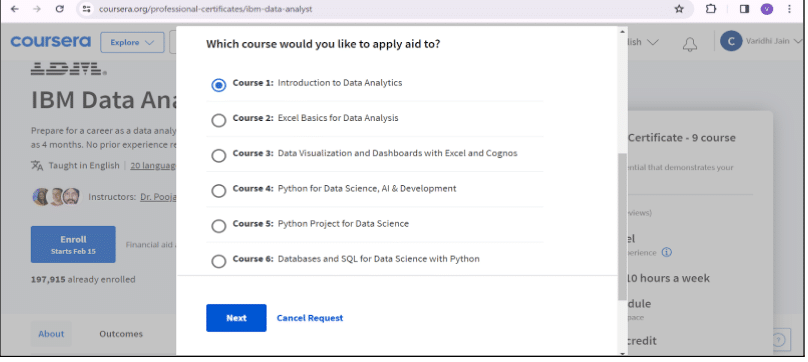Viewport: 808px width, 362px height.
Task: Open the 20 languages link
Action: pyautogui.click(x=153, y=166)
